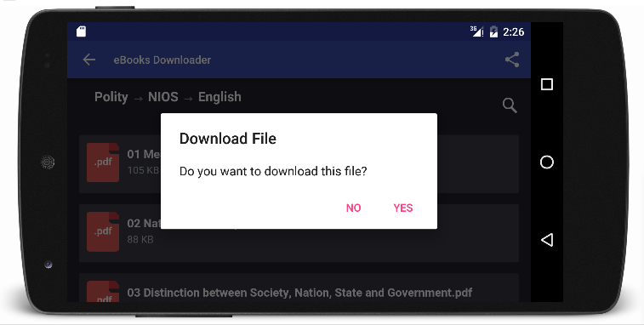Tap the Android back triangle button
This screenshot has height=325, width=644.
coord(547,240)
